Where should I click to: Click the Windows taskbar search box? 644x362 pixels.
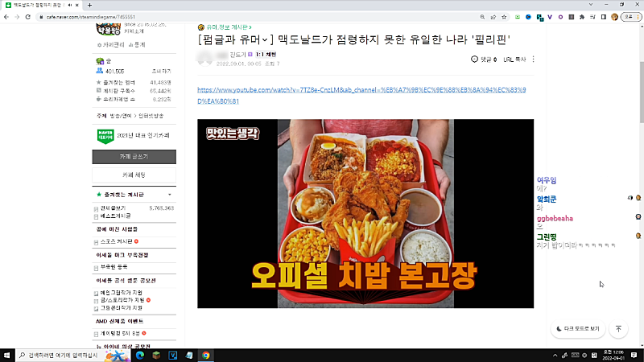[72, 355]
